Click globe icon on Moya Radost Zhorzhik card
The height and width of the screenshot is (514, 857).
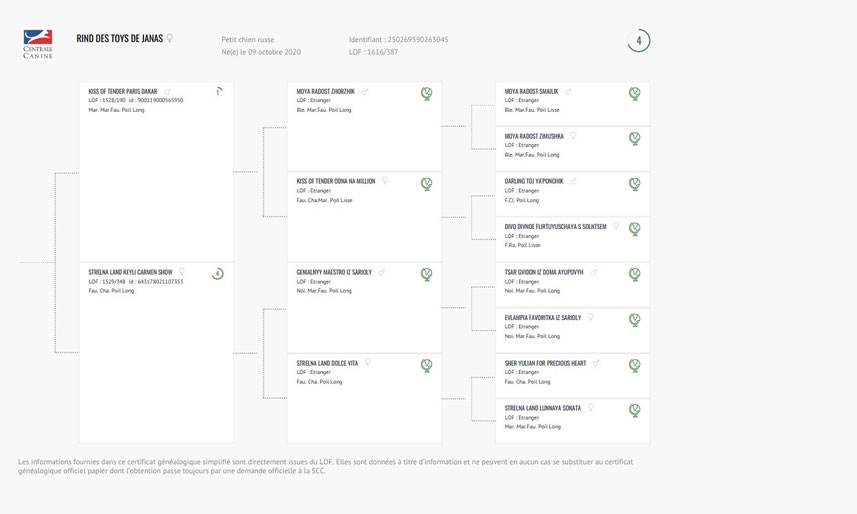click(426, 94)
